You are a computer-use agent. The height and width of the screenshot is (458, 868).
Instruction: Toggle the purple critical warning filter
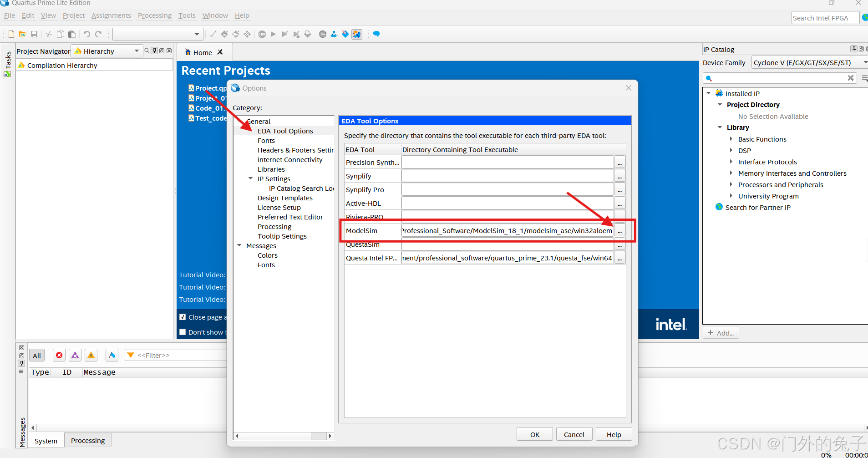coord(75,356)
